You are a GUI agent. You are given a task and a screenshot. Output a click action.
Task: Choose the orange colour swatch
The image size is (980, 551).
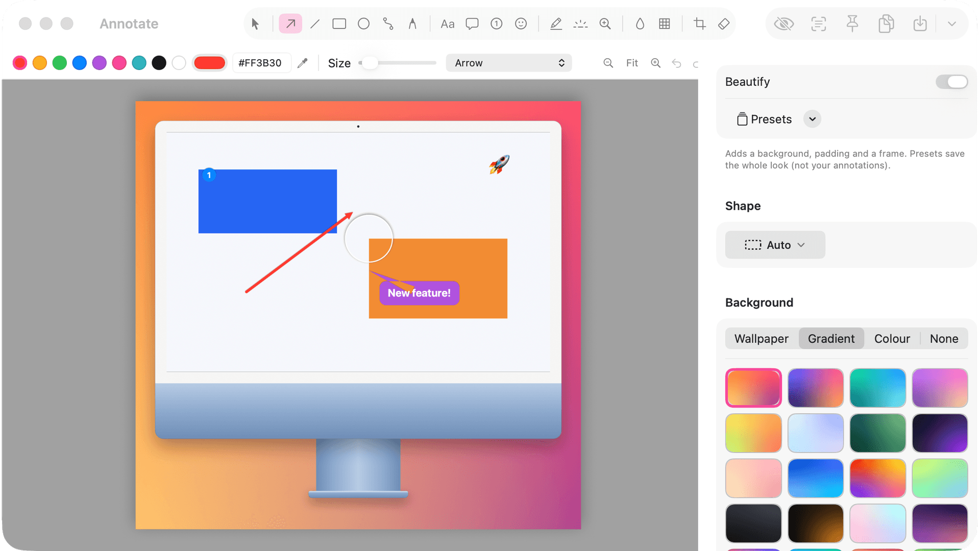point(40,63)
